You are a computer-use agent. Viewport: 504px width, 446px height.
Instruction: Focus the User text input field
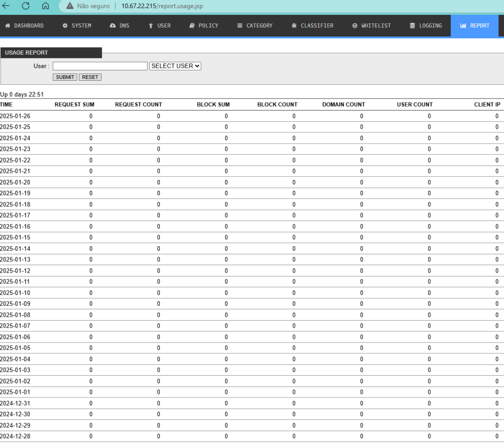(x=100, y=66)
